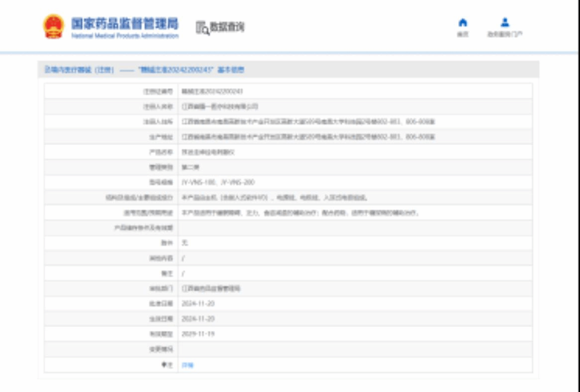Click the registrant company name value

point(220,106)
